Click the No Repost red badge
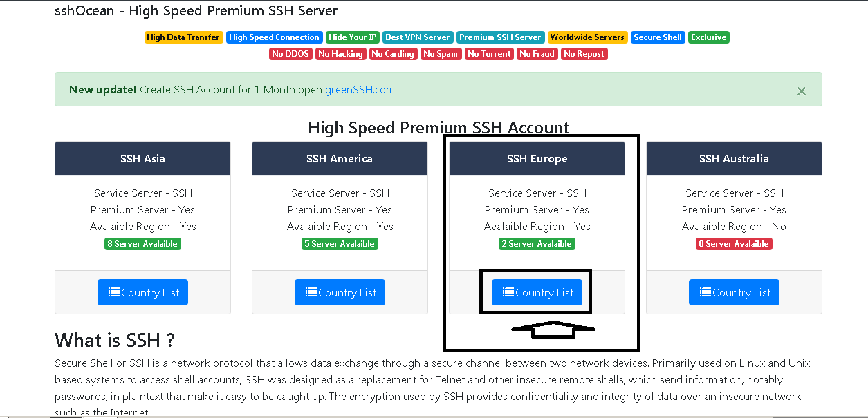868x418 pixels. 584,54
